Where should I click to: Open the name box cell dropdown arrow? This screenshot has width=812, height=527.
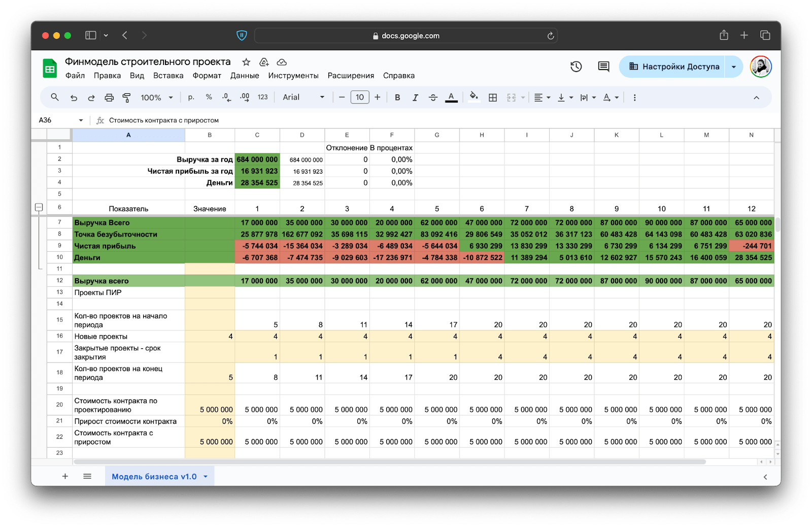pyautogui.click(x=81, y=120)
